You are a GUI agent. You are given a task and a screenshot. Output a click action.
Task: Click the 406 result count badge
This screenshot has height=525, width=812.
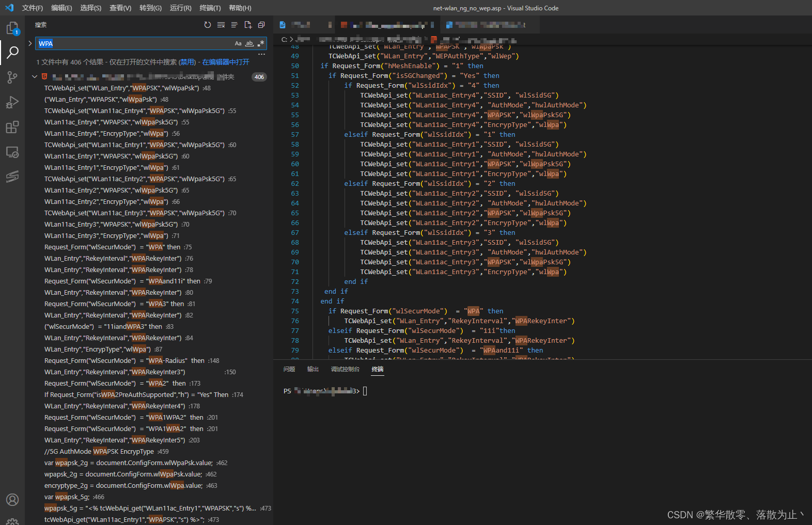(x=259, y=77)
